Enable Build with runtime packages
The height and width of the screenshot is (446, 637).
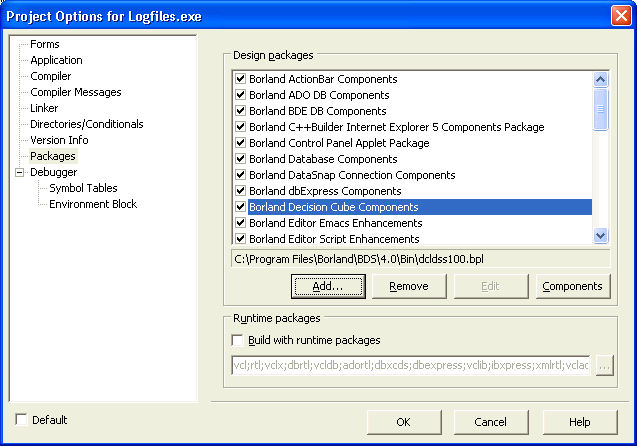(237, 340)
